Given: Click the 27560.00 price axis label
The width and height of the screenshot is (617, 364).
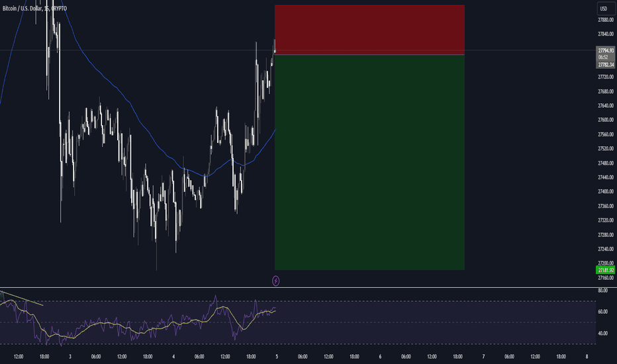Looking at the screenshot, I should coord(606,134).
